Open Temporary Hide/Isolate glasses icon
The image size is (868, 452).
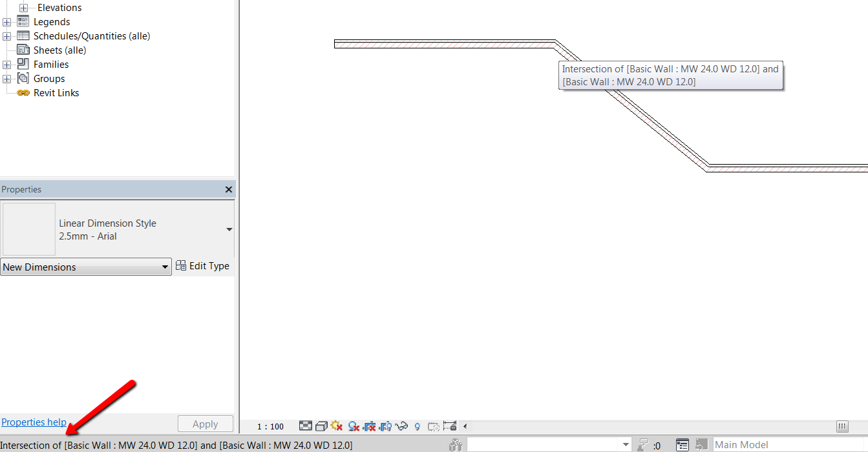click(401, 426)
